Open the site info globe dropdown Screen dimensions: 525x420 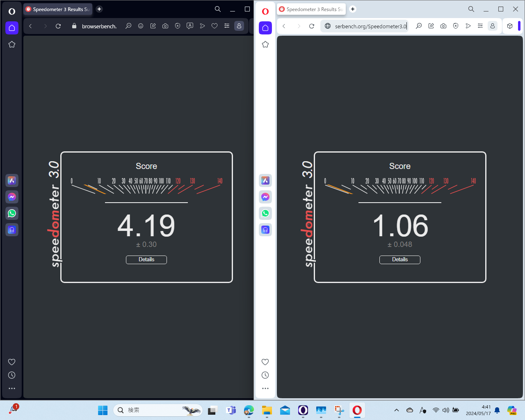327,26
